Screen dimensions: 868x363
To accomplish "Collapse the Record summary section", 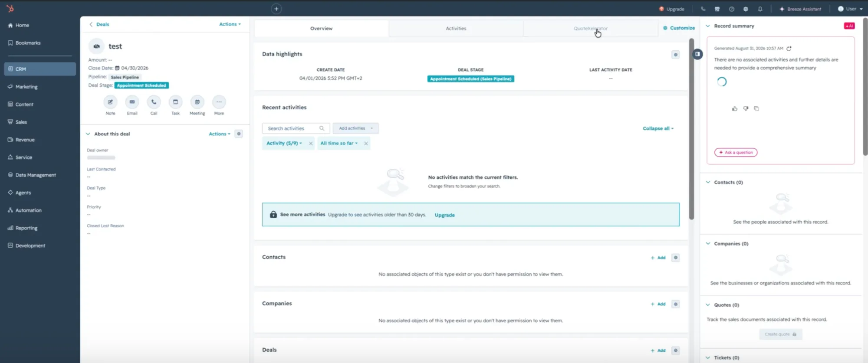I will pyautogui.click(x=708, y=26).
